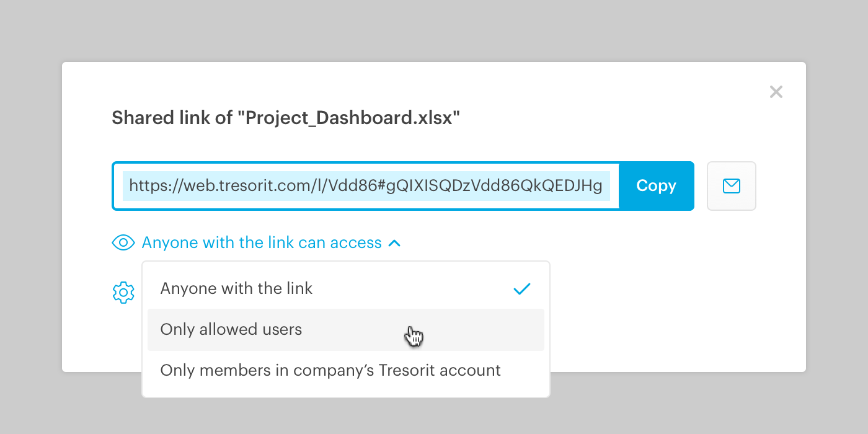Choose the "Only allowed users" option
Screen dimensions: 868x434
click(x=346, y=329)
